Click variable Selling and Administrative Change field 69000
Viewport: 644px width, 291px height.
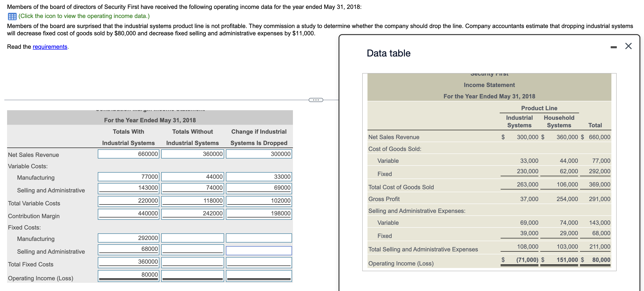click(259, 188)
